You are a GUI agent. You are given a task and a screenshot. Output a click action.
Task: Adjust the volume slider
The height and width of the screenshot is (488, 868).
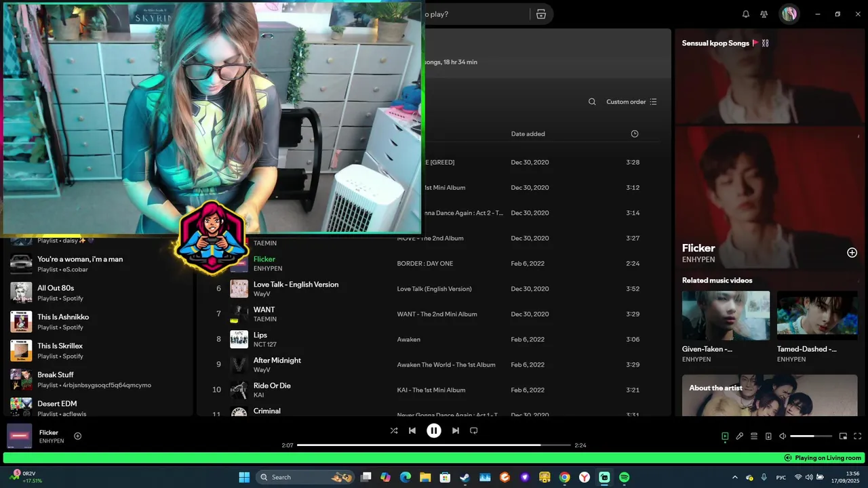(x=811, y=436)
